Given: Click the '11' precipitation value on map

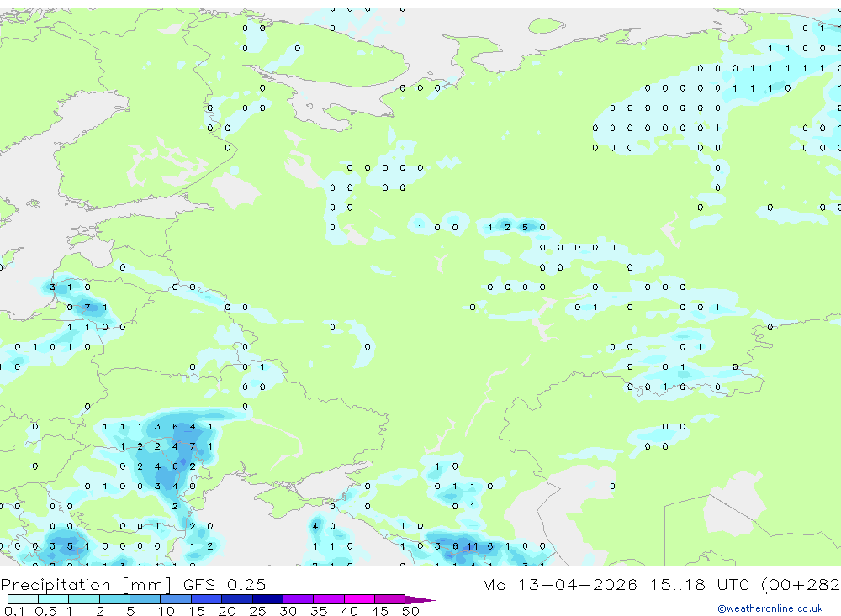Looking at the screenshot, I should 472,546.
